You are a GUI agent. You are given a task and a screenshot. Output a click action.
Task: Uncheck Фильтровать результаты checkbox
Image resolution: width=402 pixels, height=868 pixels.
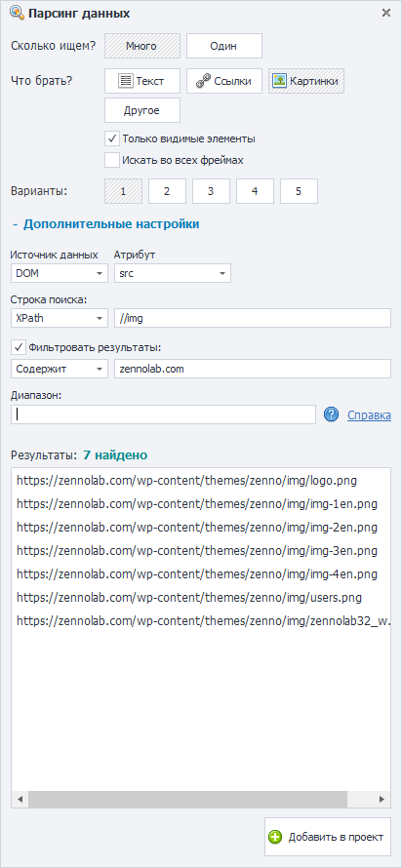[x=19, y=347]
